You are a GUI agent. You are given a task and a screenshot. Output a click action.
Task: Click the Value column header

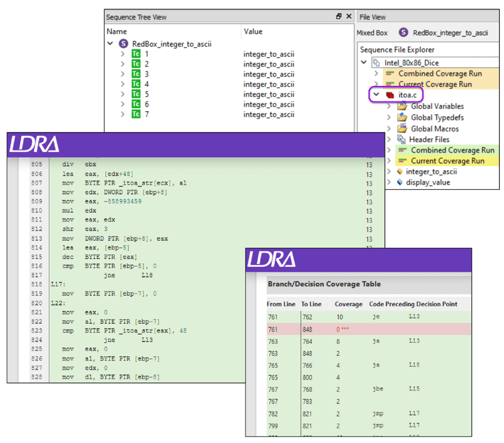click(x=253, y=32)
